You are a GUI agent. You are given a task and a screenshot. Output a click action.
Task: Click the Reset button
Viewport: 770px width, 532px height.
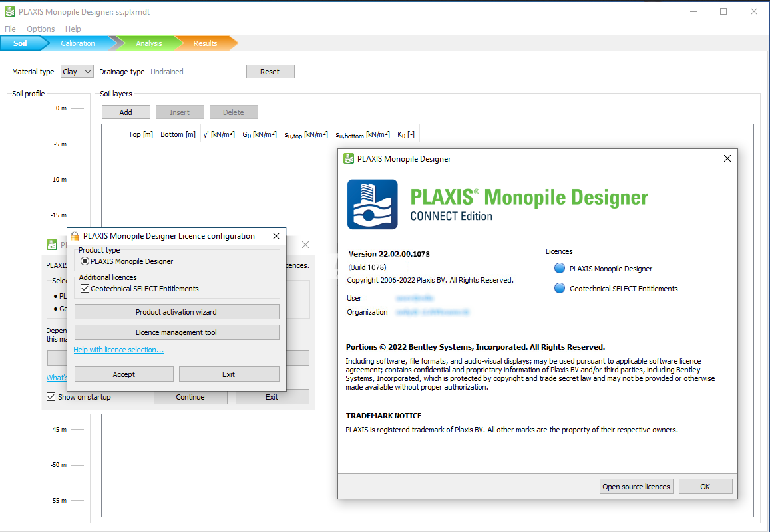point(270,72)
